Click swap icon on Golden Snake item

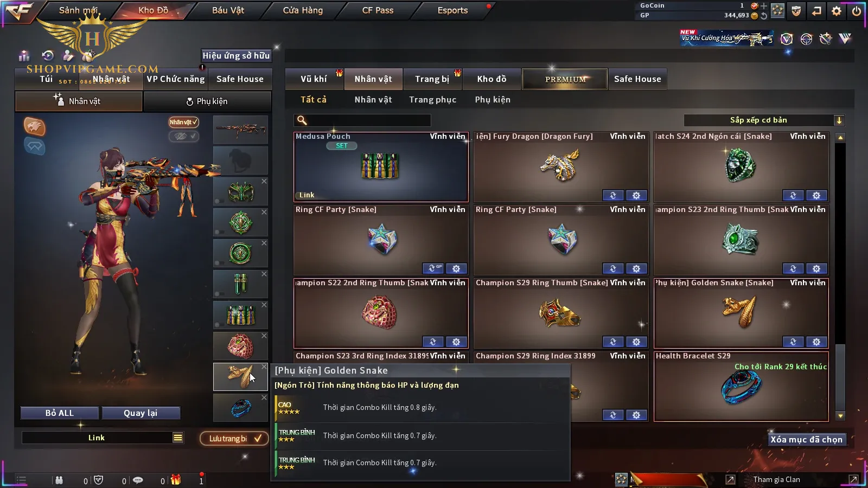793,342
